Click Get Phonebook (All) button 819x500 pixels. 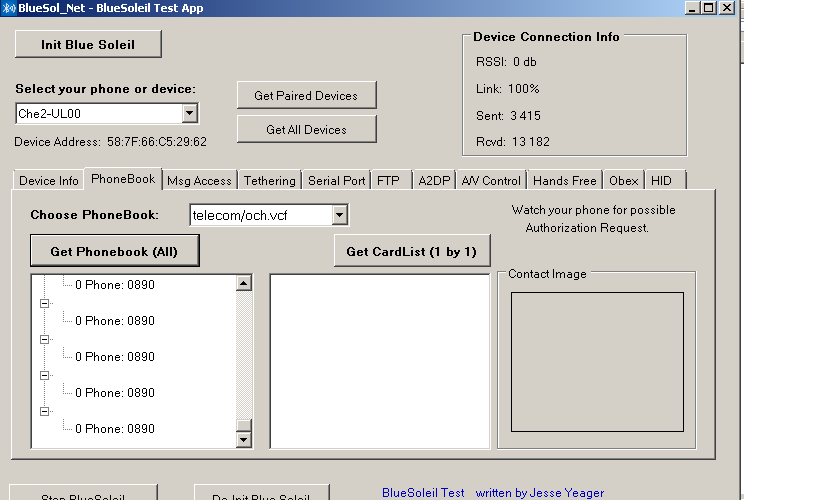pos(114,251)
